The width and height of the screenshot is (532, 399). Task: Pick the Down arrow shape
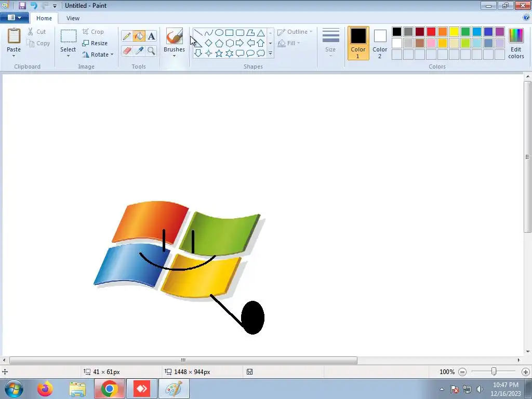pyautogui.click(x=198, y=54)
